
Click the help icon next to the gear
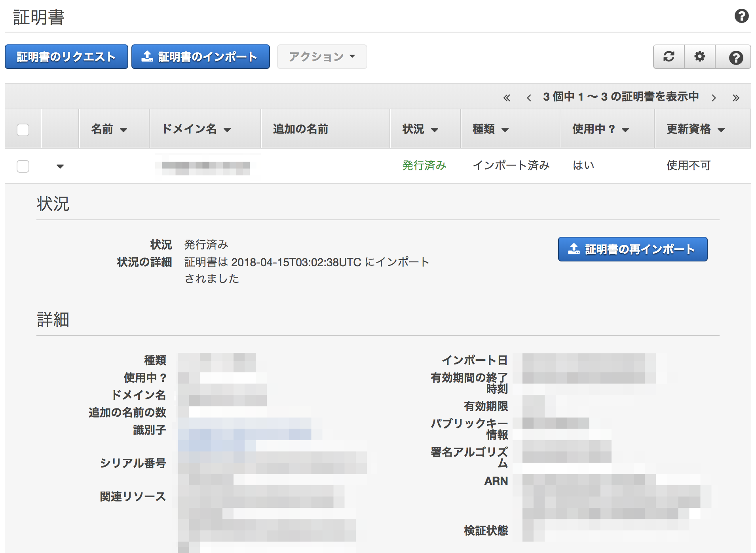pos(735,57)
